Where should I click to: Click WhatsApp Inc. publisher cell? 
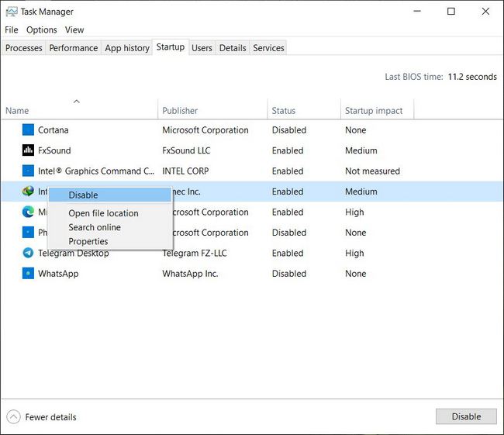click(190, 274)
